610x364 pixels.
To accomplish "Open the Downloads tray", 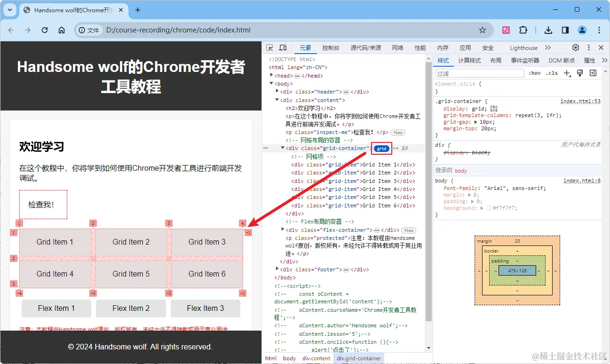I will tap(548, 30).
